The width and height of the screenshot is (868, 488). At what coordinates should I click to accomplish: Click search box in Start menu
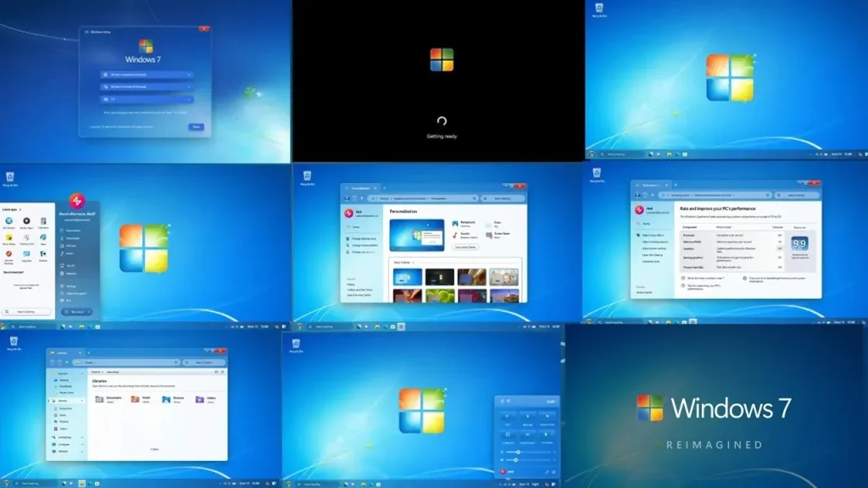tap(26, 312)
